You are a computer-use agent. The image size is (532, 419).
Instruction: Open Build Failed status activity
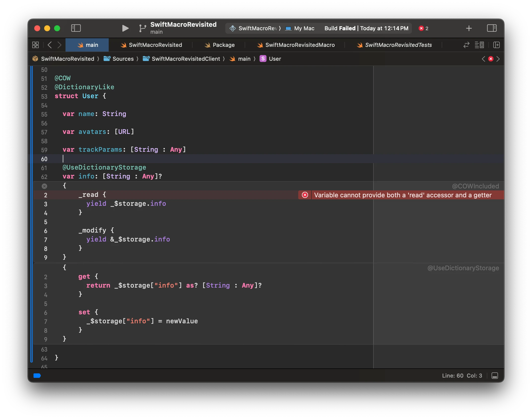point(366,28)
